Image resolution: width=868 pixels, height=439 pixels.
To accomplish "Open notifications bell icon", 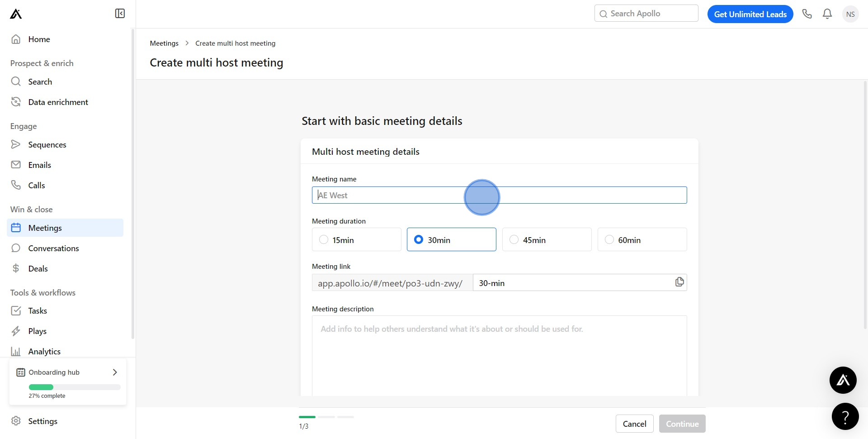I will [827, 14].
